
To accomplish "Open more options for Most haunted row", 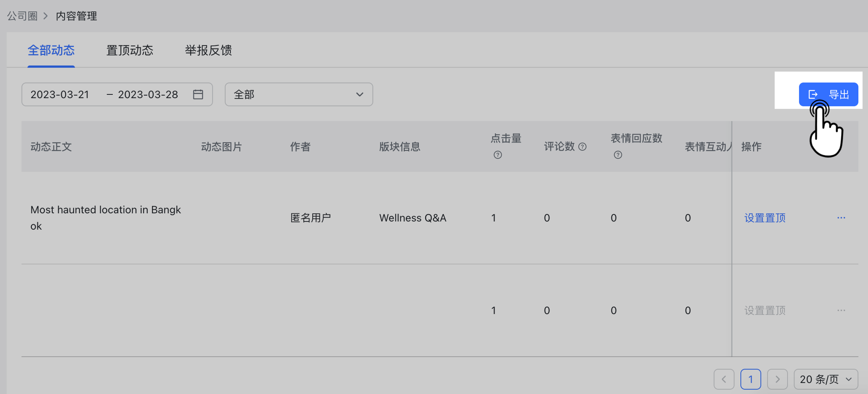I will (x=841, y=218).
